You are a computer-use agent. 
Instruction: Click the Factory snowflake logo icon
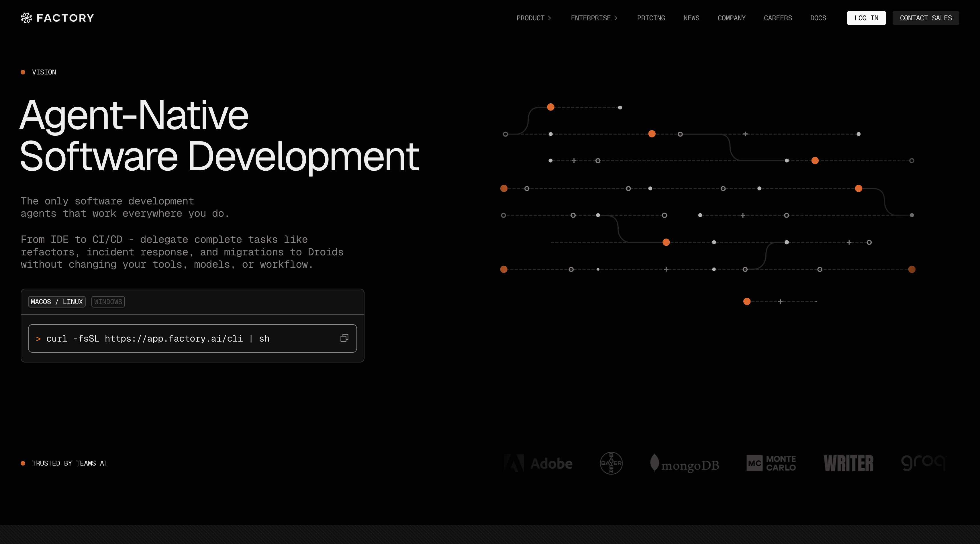pos(26,18)
